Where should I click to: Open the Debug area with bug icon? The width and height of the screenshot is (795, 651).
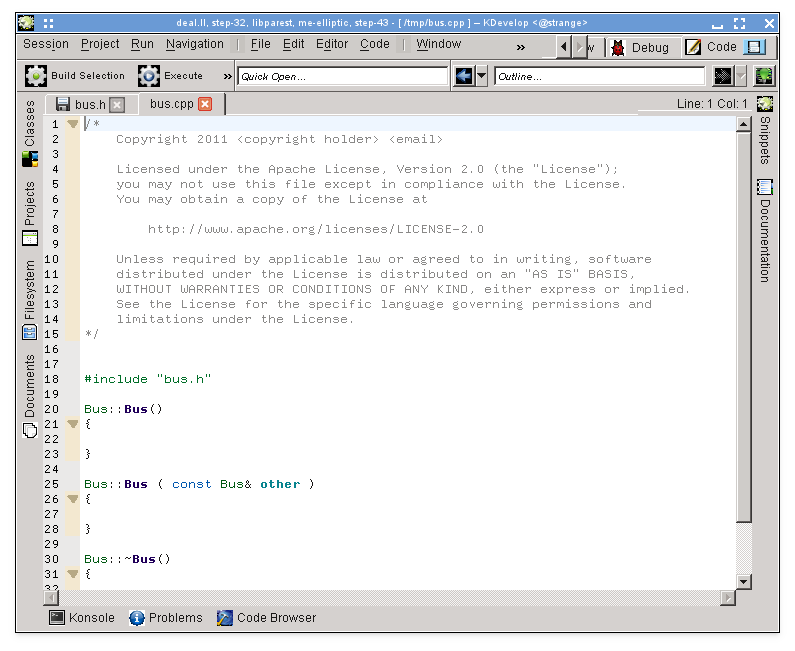pos(640,47)
